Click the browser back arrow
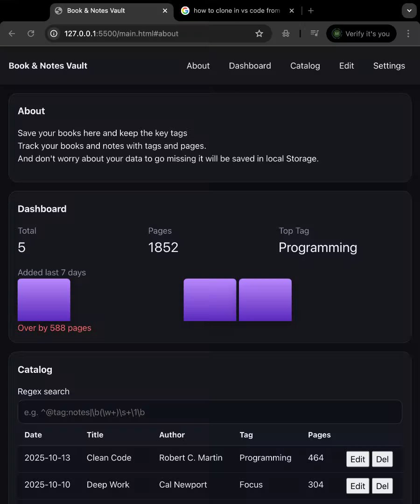This screenshot has height=504, width=420. (x=12, y=34)
